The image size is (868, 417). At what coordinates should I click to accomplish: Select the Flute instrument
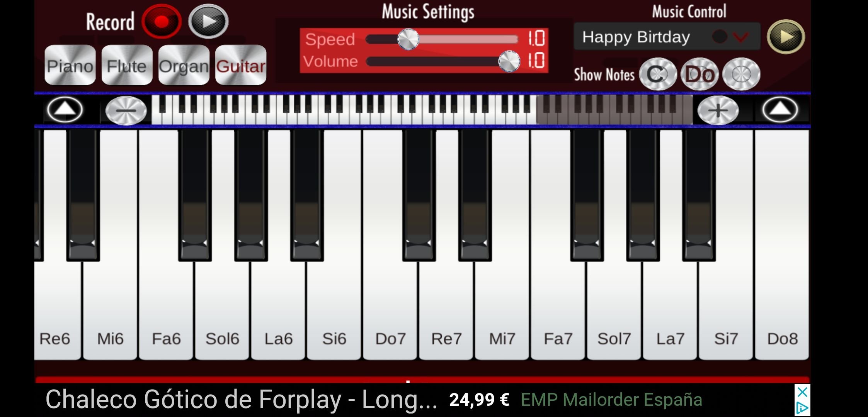pos(126,66)
